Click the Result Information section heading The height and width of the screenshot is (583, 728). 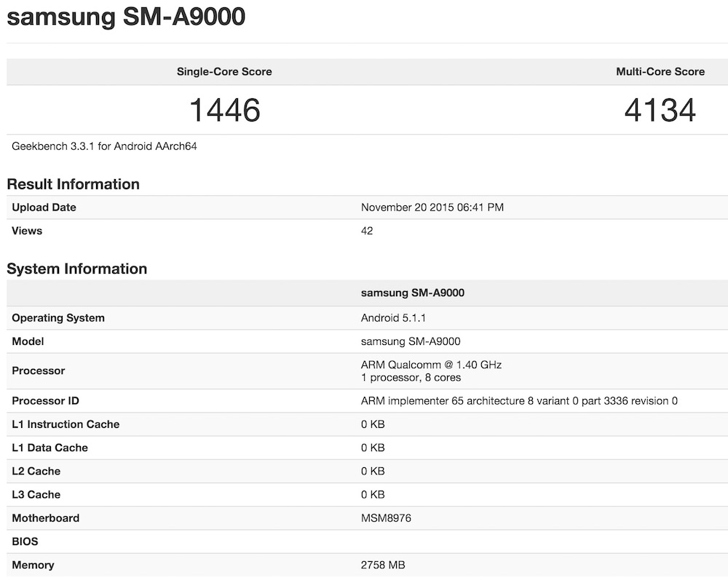coord(73,184)
